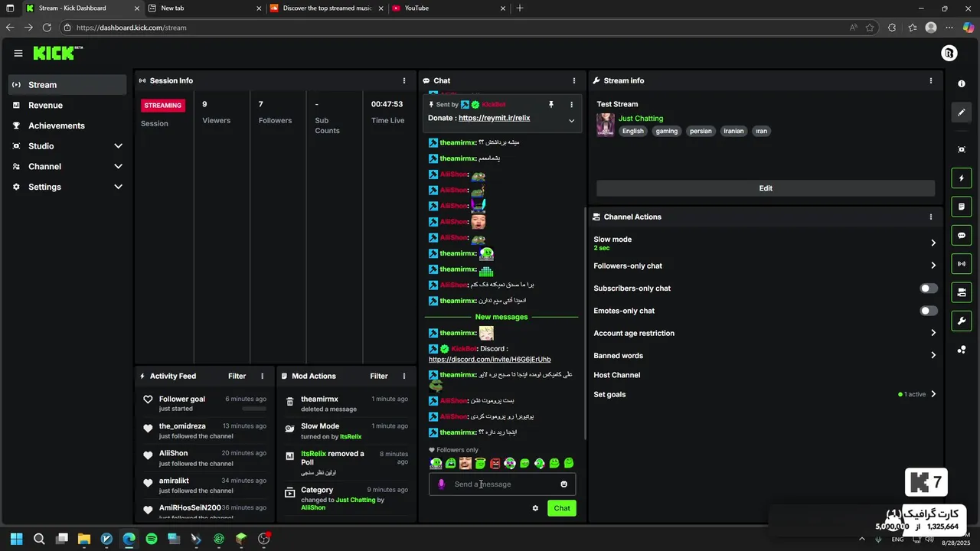The image size is (980, 551).
Task: Click the three-dots cluster icon in right sidebar
Action: coord(962,350)
